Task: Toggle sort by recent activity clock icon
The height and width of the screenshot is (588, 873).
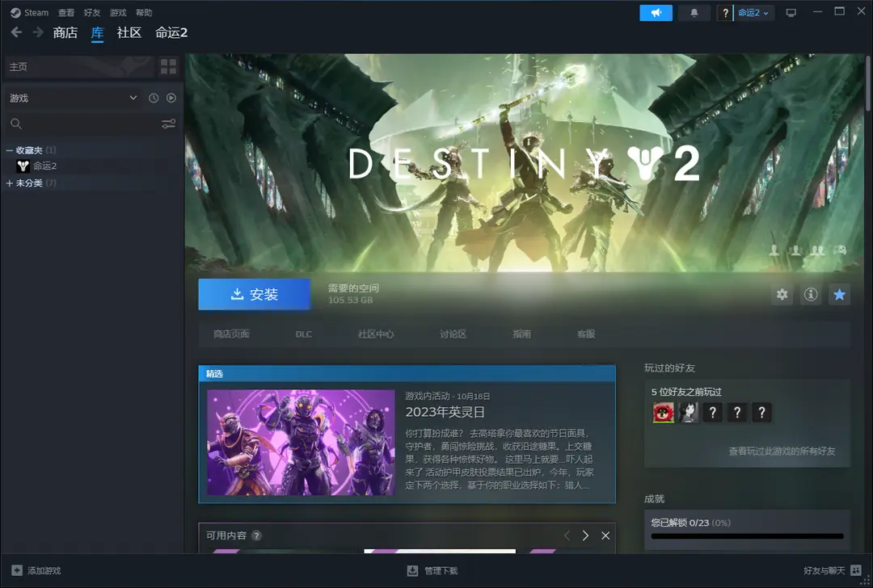Action: click(154, 98)
